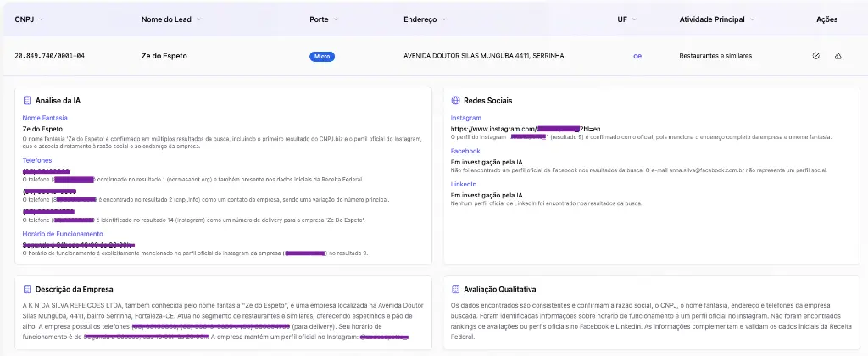This screenshot has height=356, width=868.
Task: Click the Avaliação Qualitativa panel icon
Action: 455,288
